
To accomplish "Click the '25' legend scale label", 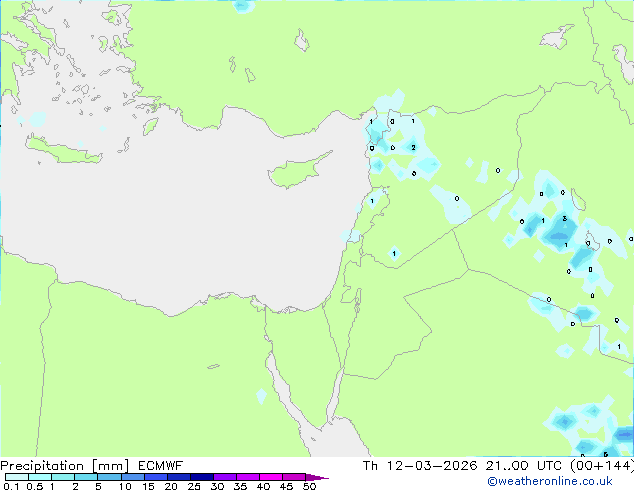I will click(194, 486).
